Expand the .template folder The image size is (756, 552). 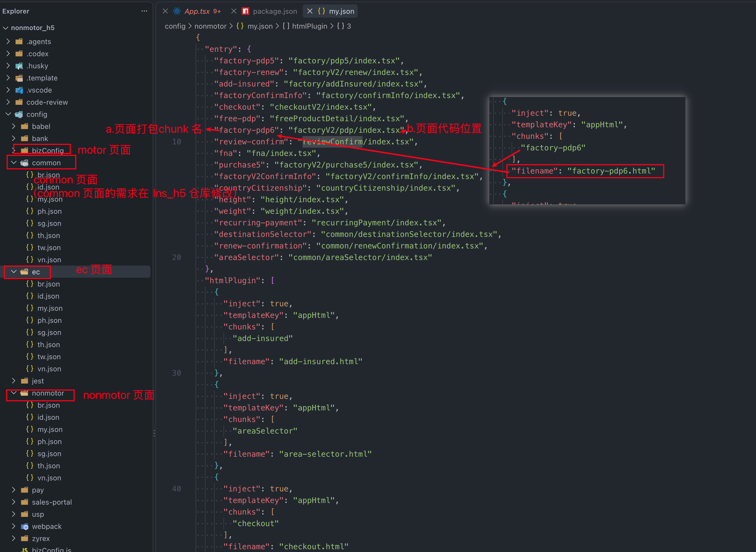pyautogui.click(x=8, y=78)
